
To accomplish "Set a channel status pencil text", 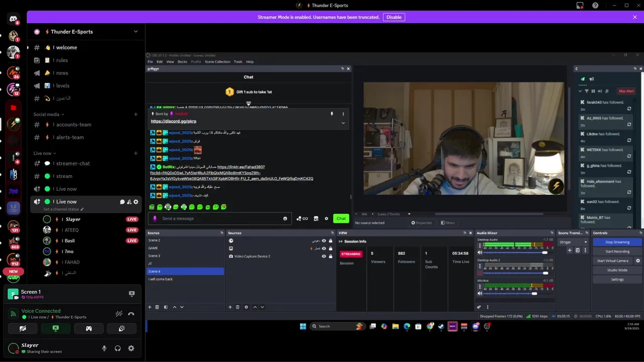I will tap(63, 209).
